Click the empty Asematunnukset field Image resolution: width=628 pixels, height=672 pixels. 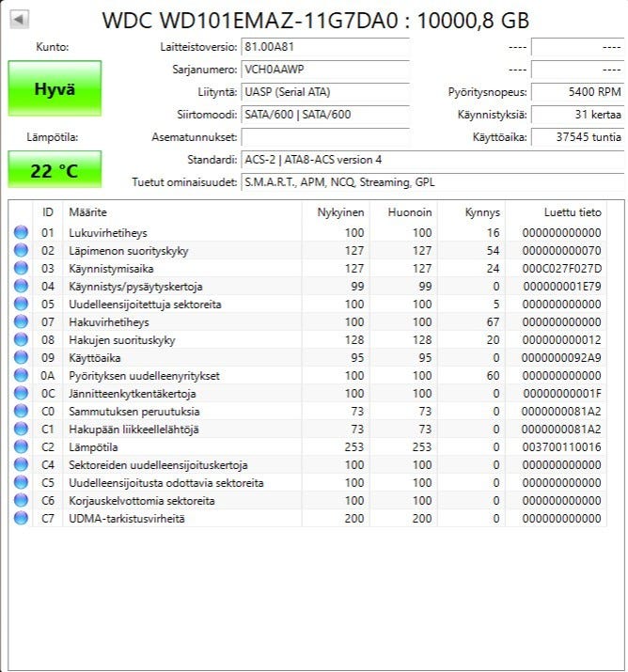click(x=325, y=137)
